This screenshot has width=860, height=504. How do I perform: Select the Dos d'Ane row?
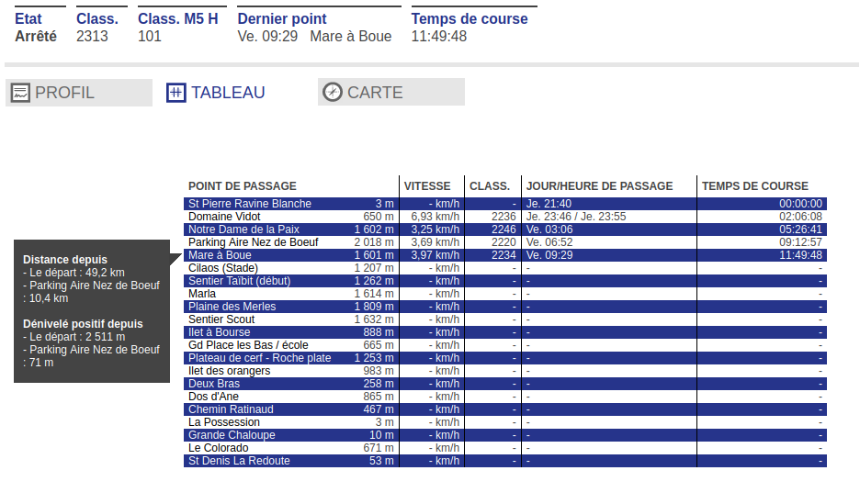505,397
